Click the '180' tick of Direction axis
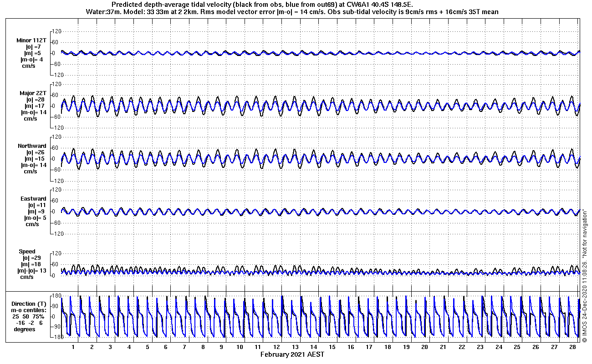The height and width of the screenshot is (364, 592). 57,296
